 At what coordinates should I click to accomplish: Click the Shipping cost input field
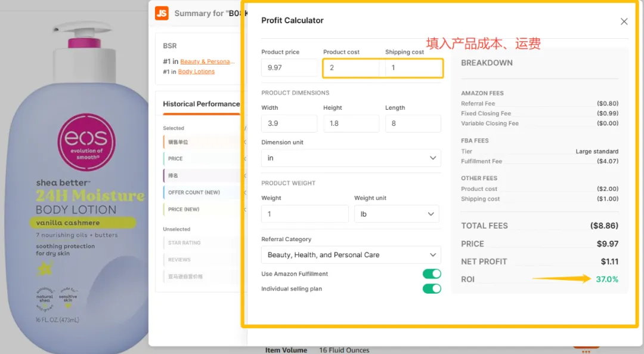tap(413, 67)
